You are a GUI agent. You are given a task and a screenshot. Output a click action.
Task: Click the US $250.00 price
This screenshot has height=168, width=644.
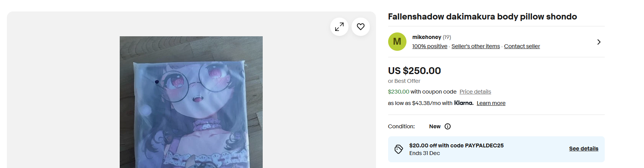(414, 71)
